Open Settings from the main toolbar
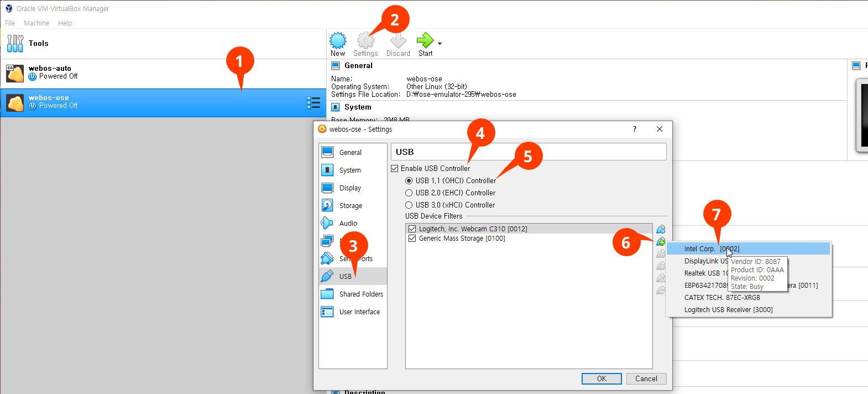 [x=365, y=44]
